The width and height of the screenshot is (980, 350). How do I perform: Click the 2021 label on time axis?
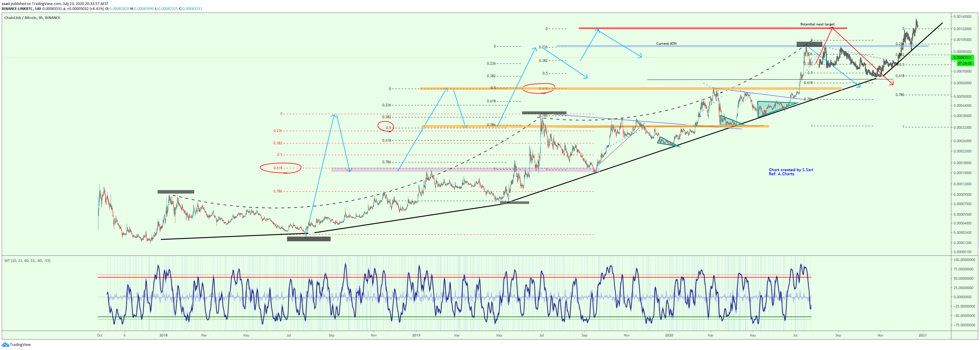pos(923,336)
